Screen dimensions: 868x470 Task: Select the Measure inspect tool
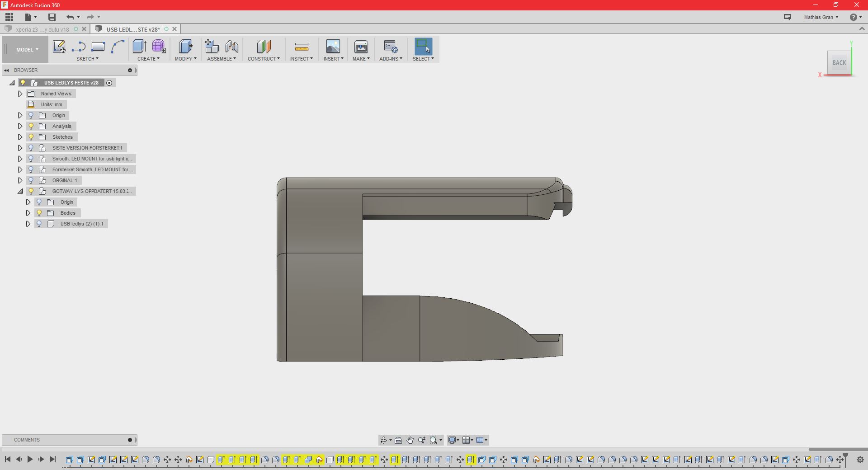[302, 47]
